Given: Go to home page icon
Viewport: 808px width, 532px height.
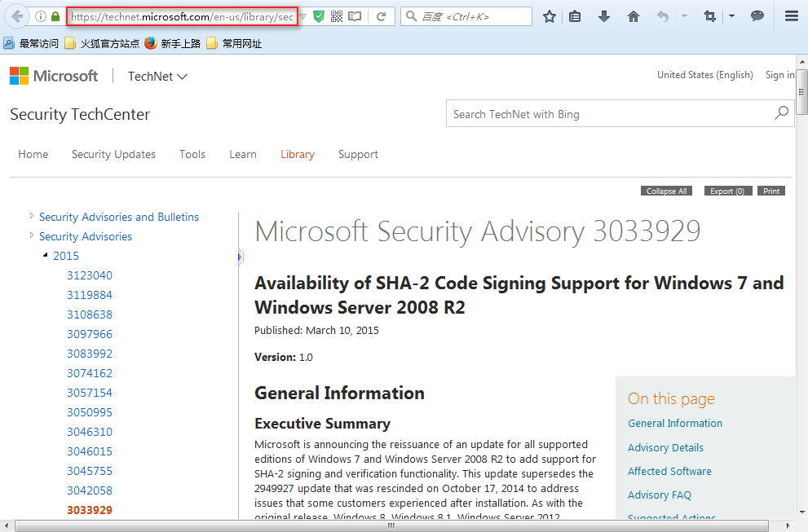Looking at the screenshot, I should [x=634, y=16].
